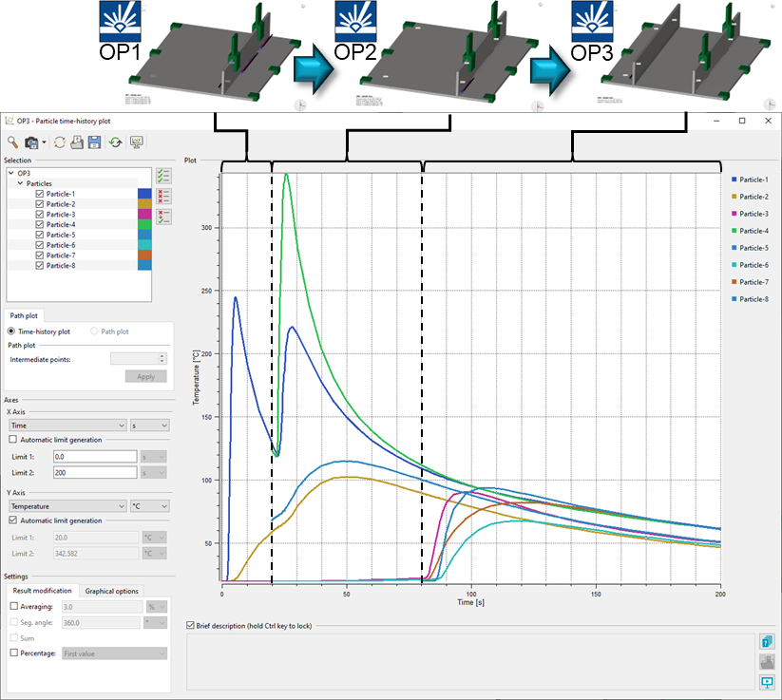Click the green refresh arrows icon
Image resolution: width=782 pixels, height=700 pixels.
116,142
